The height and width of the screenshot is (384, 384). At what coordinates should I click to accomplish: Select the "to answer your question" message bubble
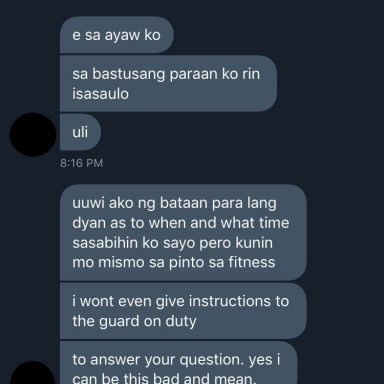[x=178, y=363]
